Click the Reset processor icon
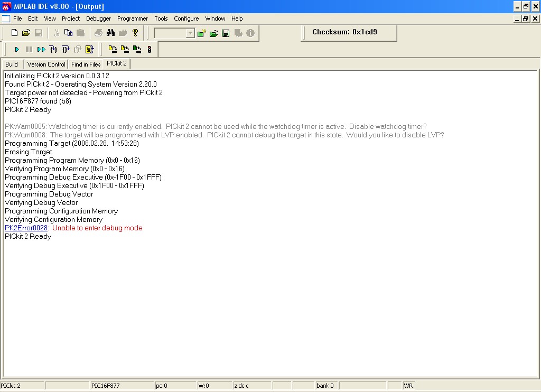The image size is (541, 392). [90, 49]
